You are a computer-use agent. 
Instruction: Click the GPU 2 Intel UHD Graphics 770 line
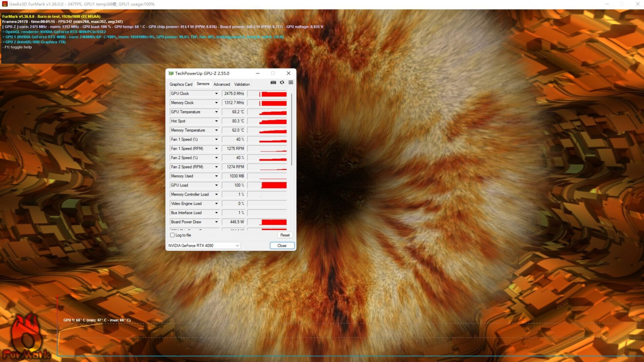click(x=34, y=42)
